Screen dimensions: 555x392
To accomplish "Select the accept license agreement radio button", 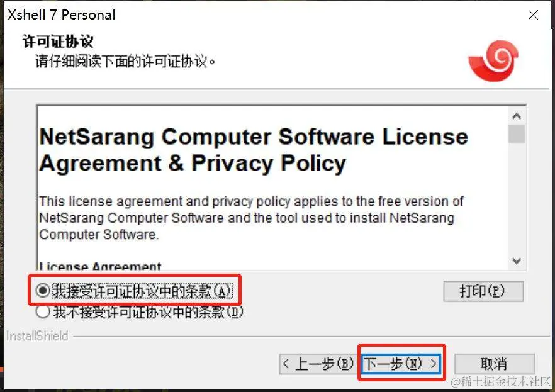I will tap(43, 291).
